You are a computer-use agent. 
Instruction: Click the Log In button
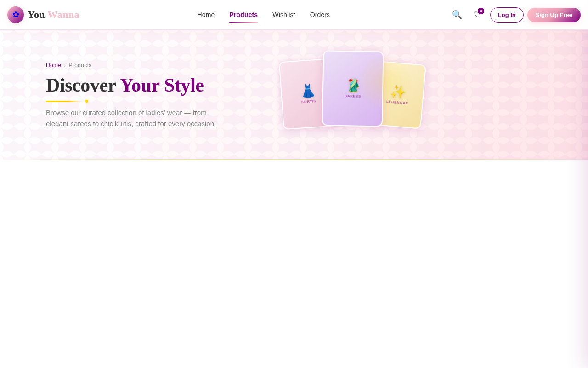coord(507,14)
